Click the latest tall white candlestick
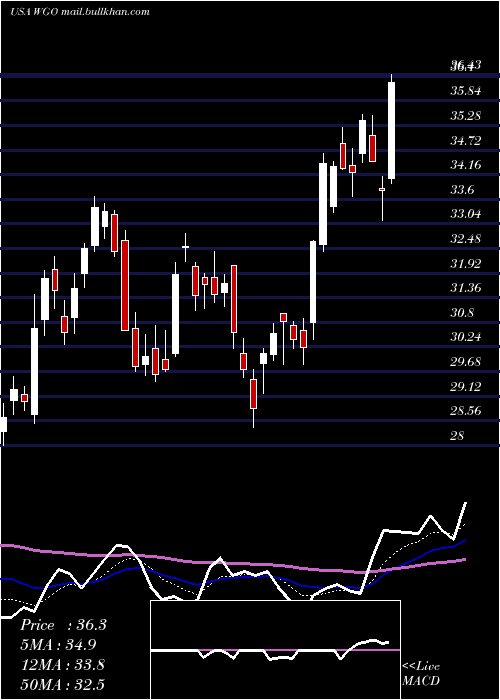The image size is (500, 700). pos(392,130)
